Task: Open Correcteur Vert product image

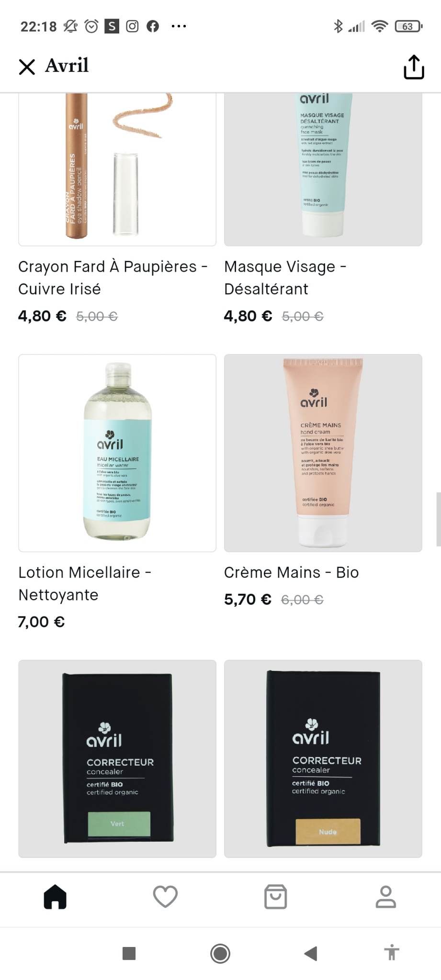Action: point(117,758)
